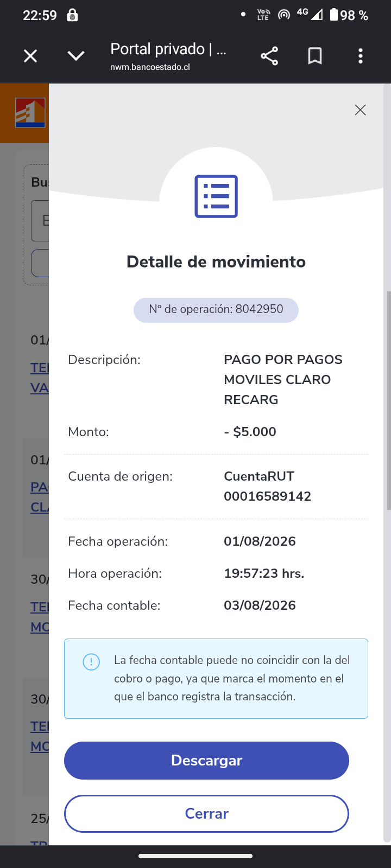
Task: Bookmark this page with the bookmark icon
Action: coord(315,56)
